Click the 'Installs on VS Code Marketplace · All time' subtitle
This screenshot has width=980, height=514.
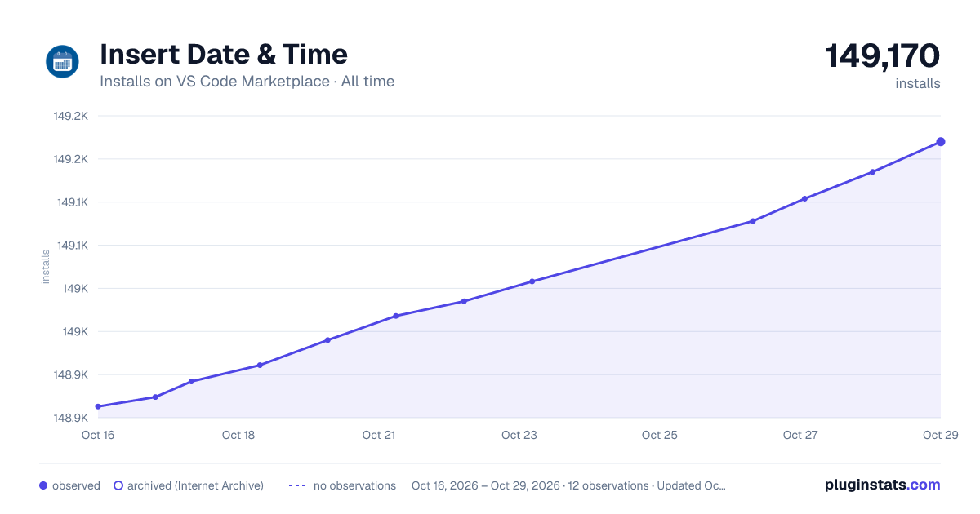pyautogui.click(x=247, y=82)
